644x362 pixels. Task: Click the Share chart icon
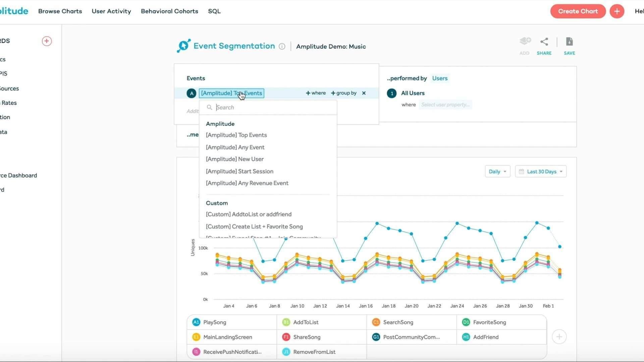click(x=544, y=42)
